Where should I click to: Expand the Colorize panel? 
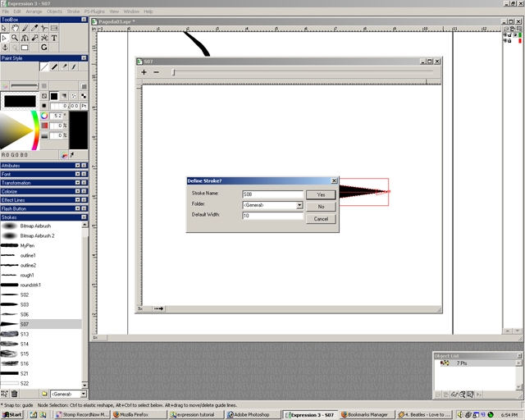78,192
